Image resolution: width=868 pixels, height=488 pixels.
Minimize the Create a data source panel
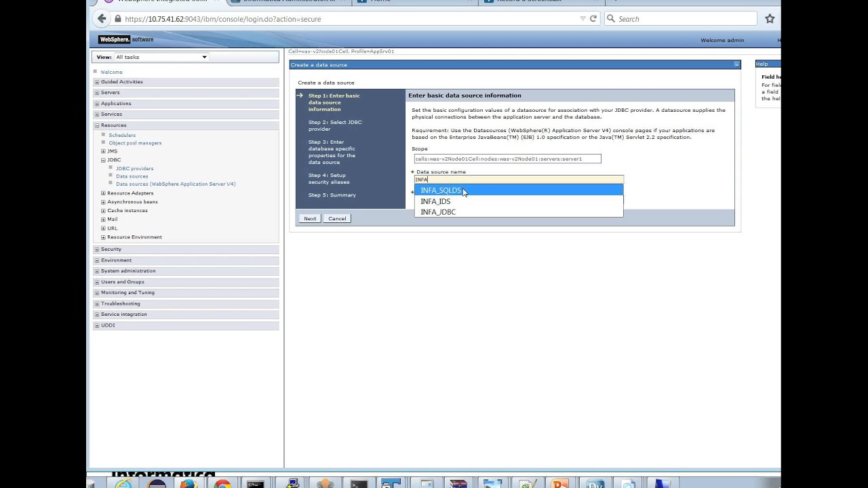736,64
